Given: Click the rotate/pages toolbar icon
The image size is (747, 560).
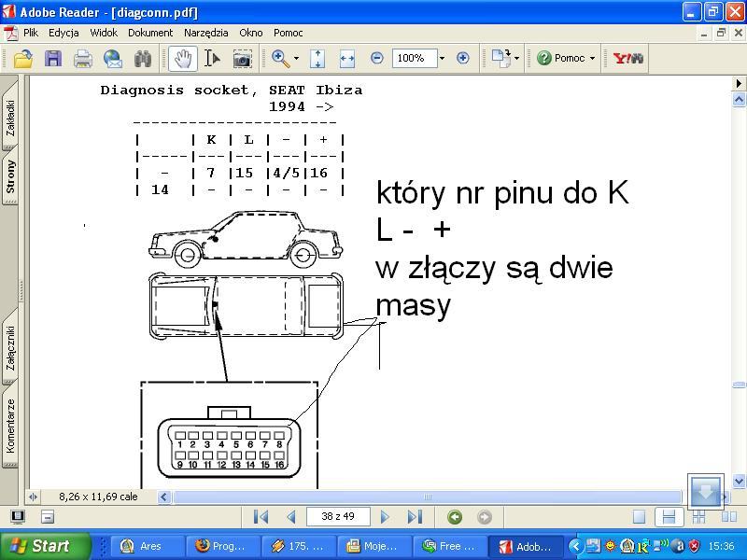Looking at the screenshot, I should coord(500,59).
